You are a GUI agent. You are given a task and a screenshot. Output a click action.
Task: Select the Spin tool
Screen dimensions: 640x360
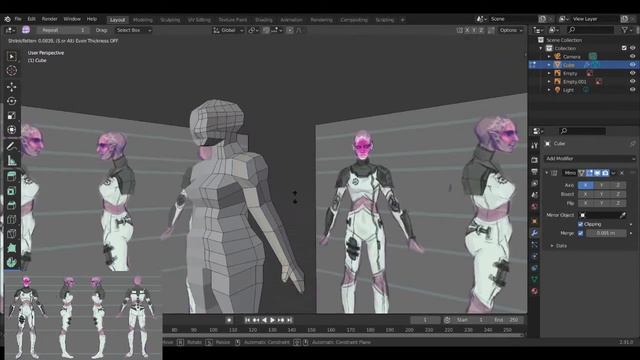click(11, 262)
